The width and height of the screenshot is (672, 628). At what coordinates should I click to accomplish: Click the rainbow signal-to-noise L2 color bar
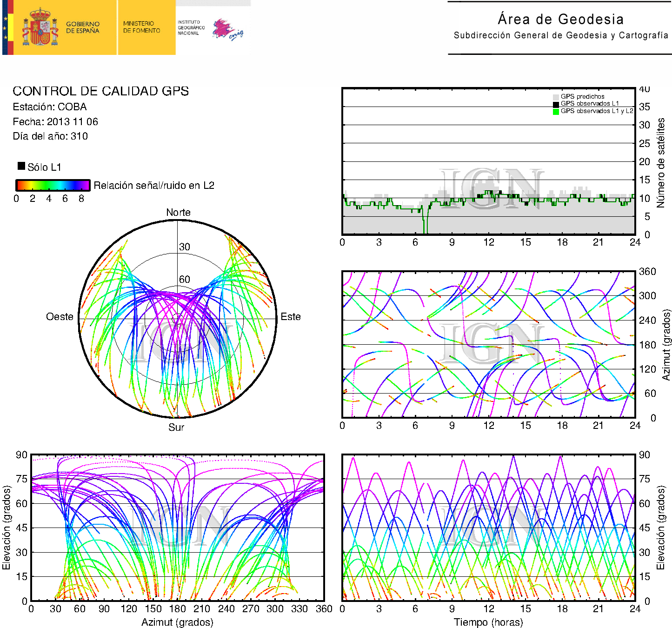(53, 185)
